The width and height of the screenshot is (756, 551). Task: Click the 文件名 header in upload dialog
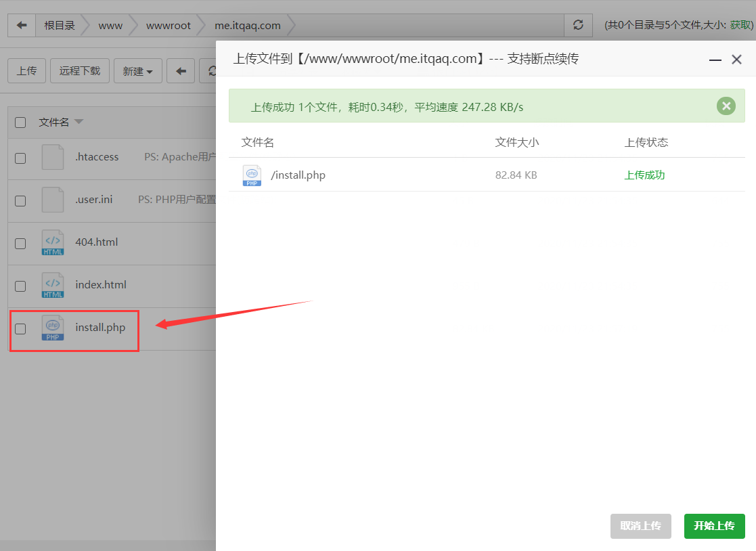[x=257, y=142]
